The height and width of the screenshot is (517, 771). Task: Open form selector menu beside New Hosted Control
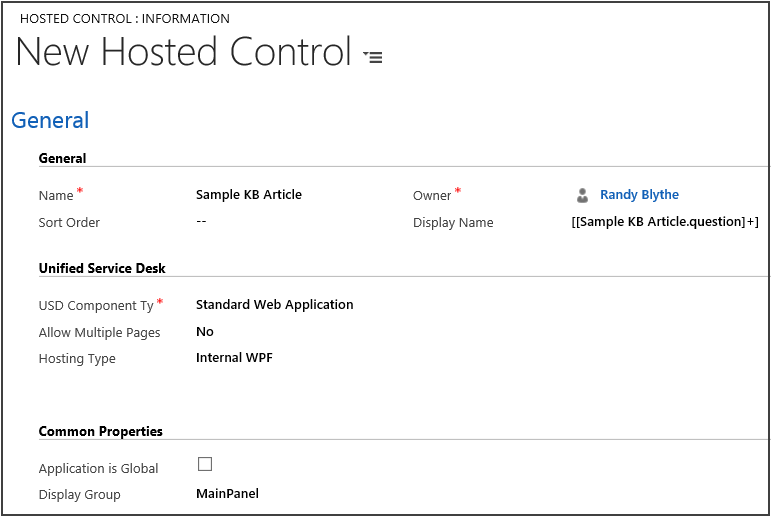click(x=373, y=57)
